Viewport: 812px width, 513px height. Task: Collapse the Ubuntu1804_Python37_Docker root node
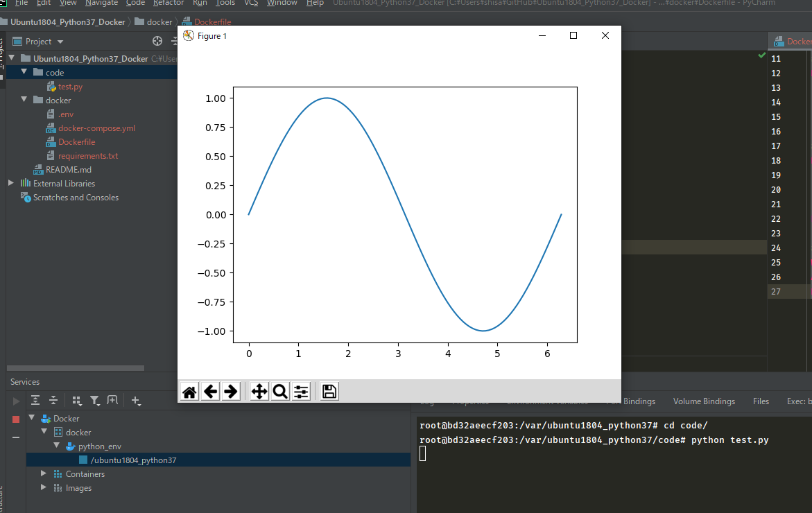[11, 58]
